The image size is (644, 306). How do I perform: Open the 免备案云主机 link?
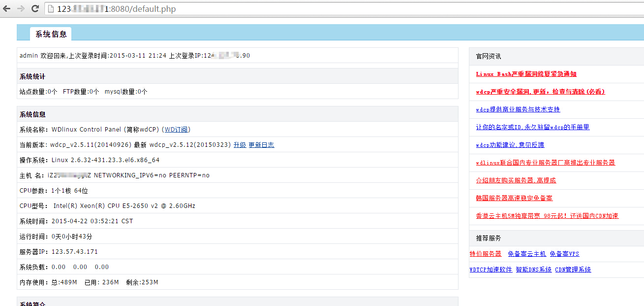tap(527, 254)
